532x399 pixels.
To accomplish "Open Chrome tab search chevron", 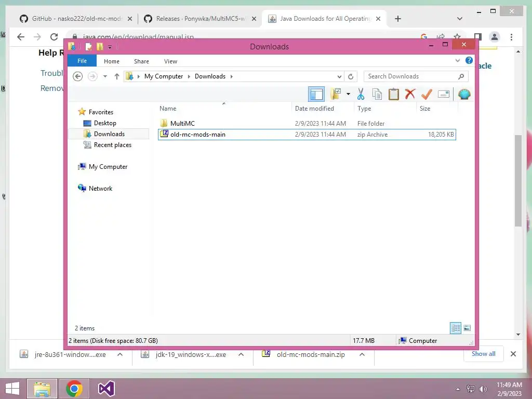I will 460,19.
